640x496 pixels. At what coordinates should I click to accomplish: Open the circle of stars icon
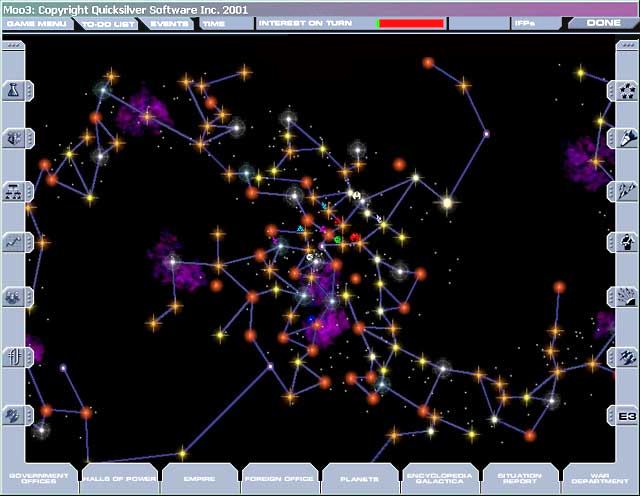pyautogui.click(x=627, y=91)
